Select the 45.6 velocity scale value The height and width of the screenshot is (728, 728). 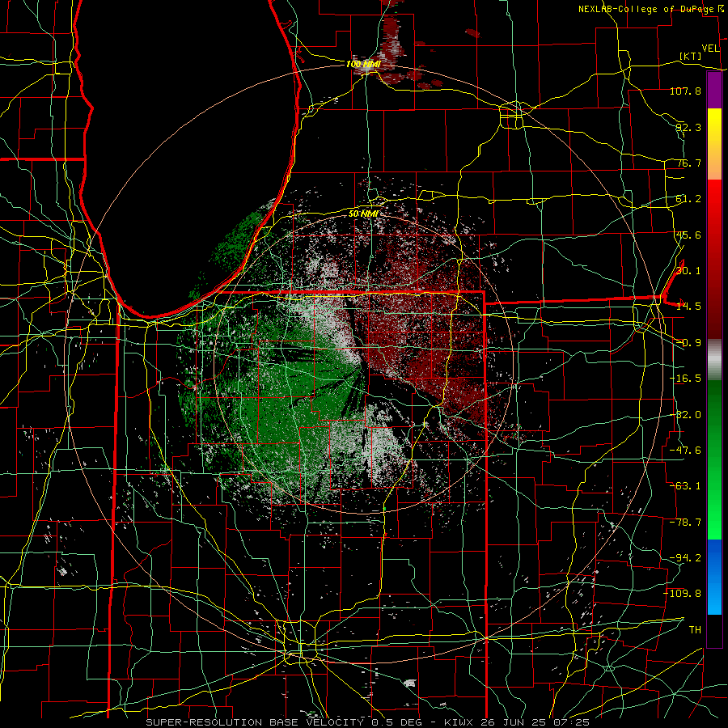(688, 235)
